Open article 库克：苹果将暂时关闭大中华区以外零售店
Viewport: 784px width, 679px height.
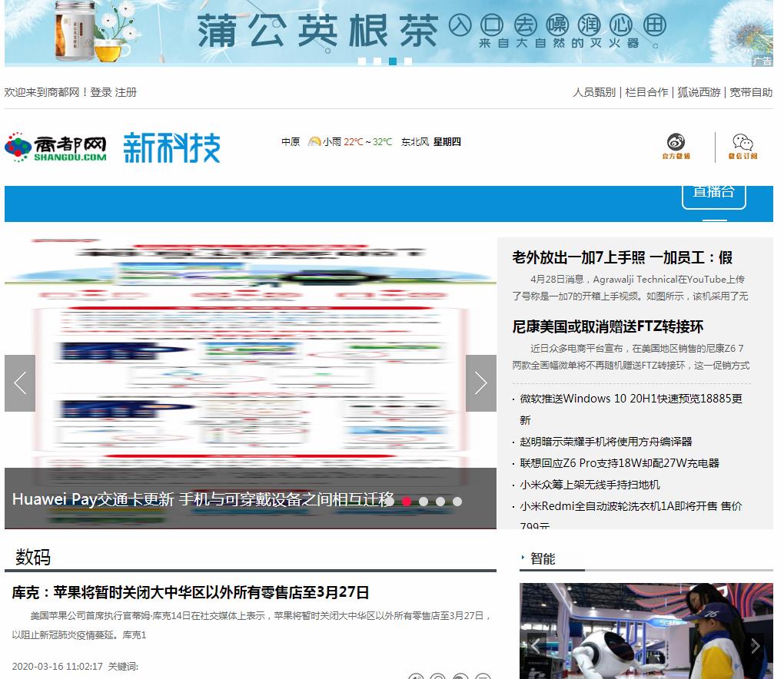click(x=190, y=592)
